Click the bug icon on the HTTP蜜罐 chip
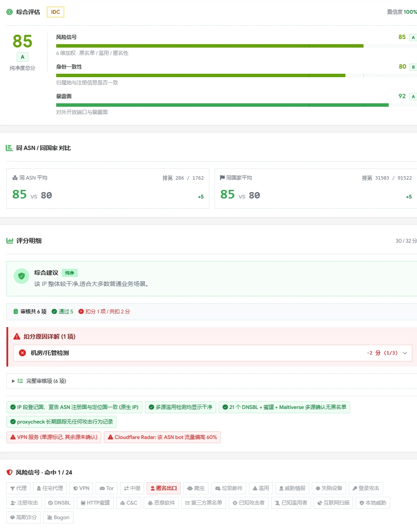Image resolution: width=417 pixels, height=532 pixels. (x=83, y=503)
